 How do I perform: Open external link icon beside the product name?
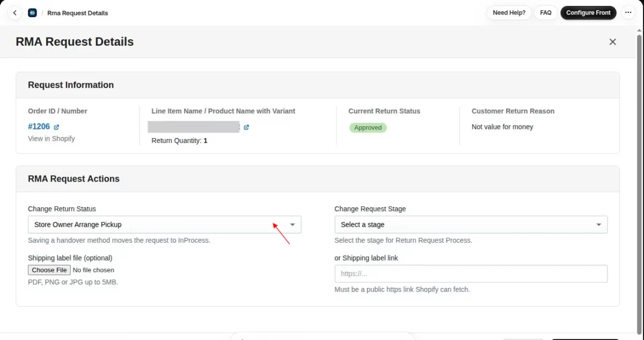tap(246, 127)
